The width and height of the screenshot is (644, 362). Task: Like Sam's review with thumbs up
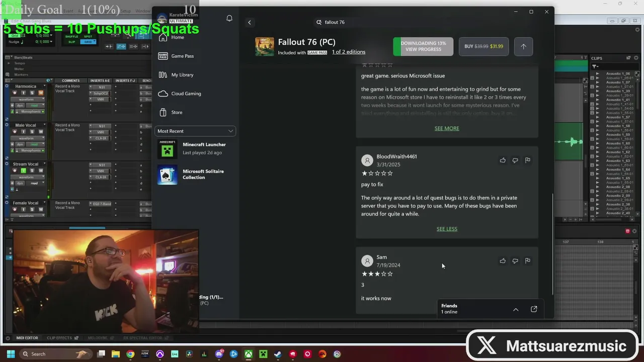point(503,261)
